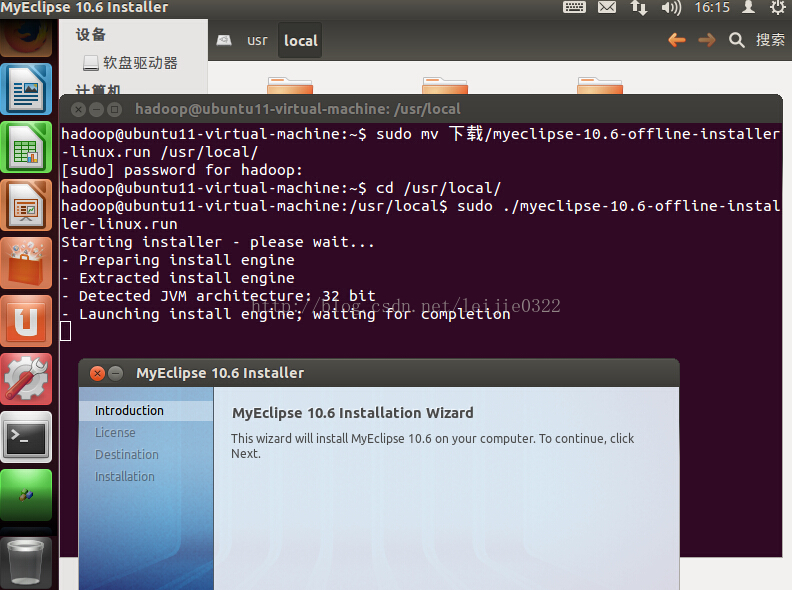Go forward in the file manager

point(707,39)
